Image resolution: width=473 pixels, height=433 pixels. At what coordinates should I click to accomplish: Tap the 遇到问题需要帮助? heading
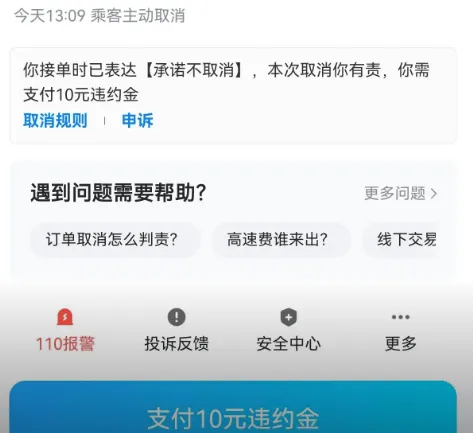pyautogui.click(x=119, y=193)
